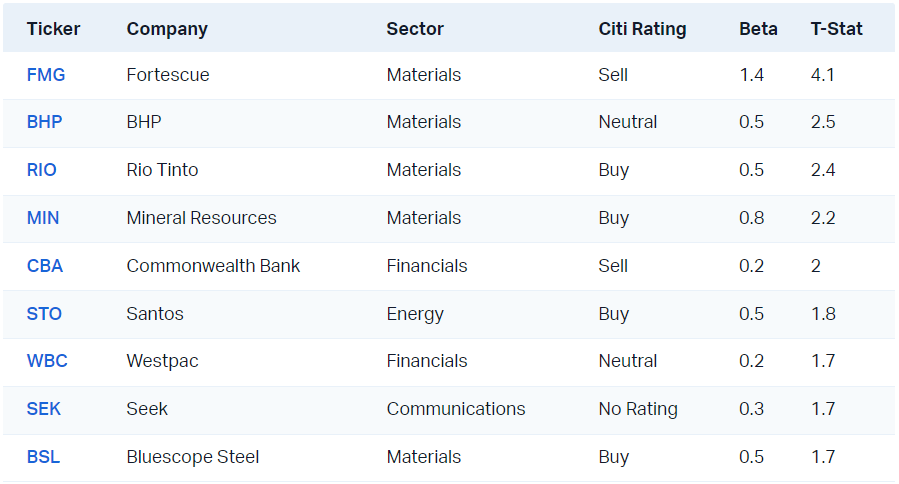This screenshot has height=484, width=899.
Task: Open the WBC ticker link
Action: (x=47, y=361)
